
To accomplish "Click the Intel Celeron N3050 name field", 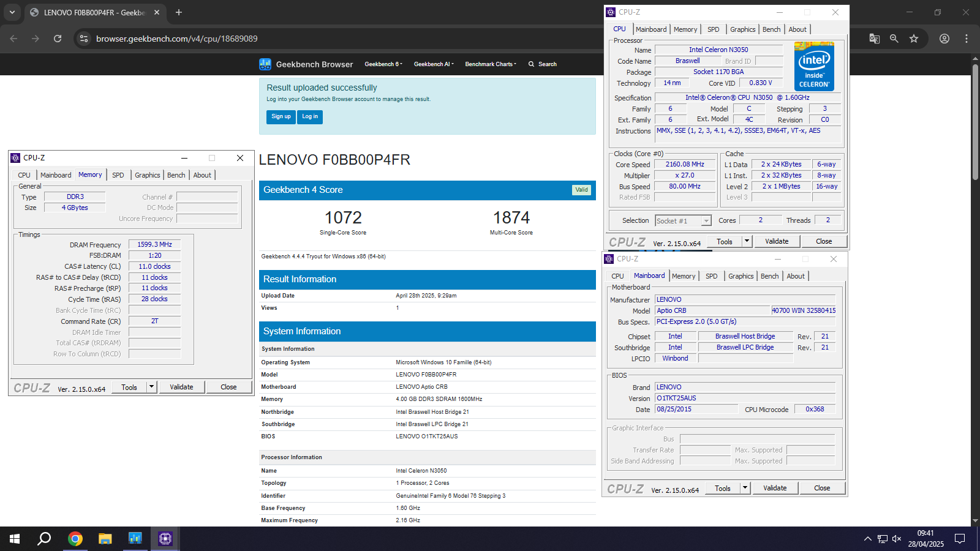I will (718, 50).
